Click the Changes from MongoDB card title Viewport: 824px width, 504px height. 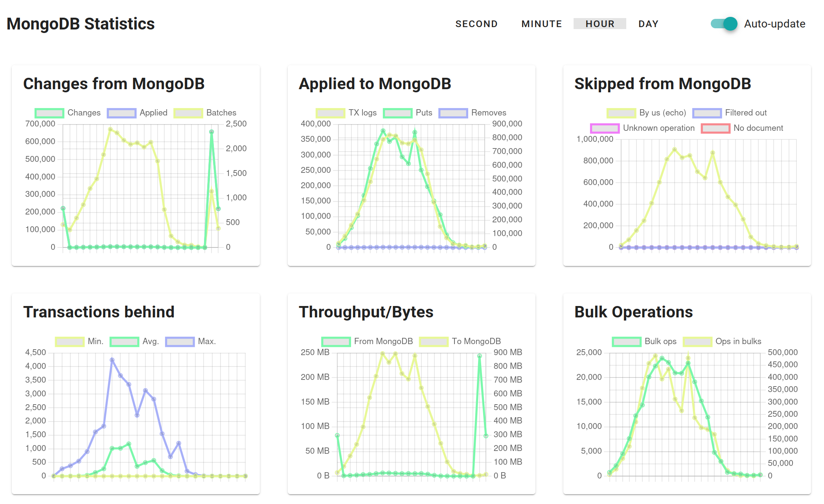(x=114, y=84)
